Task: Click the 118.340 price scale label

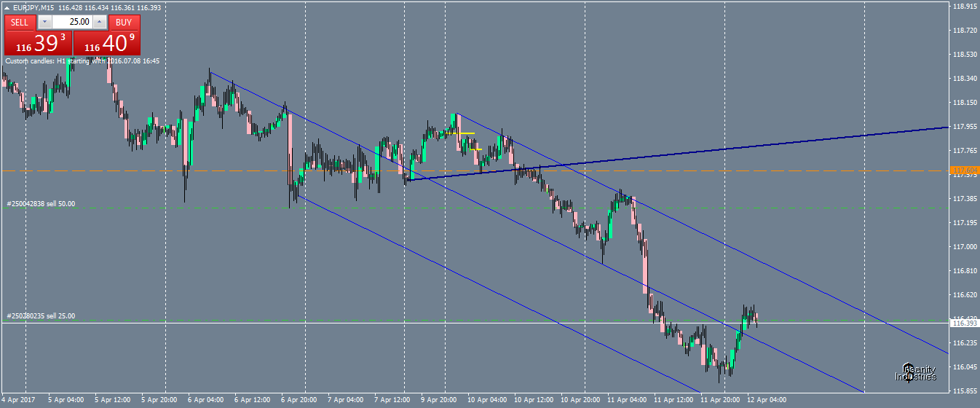Action: coord(965,79)
